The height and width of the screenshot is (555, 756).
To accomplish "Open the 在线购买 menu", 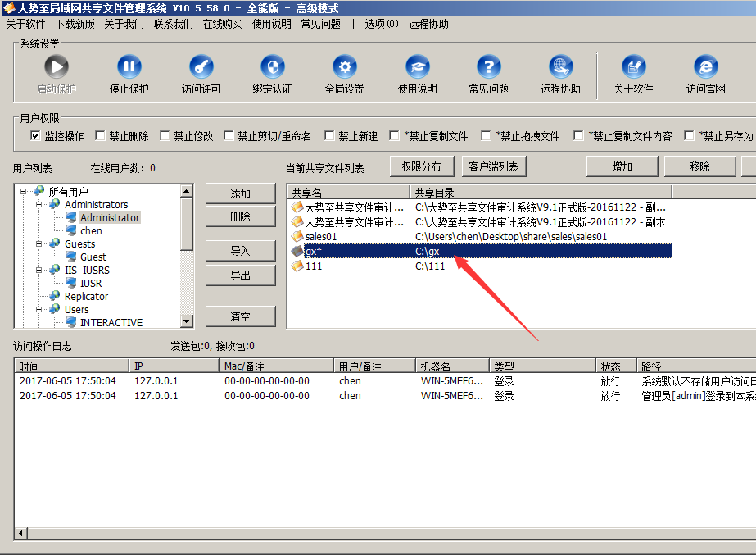I will pos(222,24).
